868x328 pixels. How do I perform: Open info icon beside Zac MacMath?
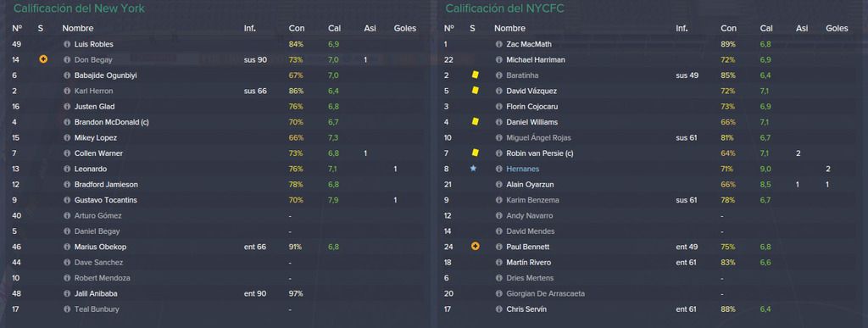498,44
